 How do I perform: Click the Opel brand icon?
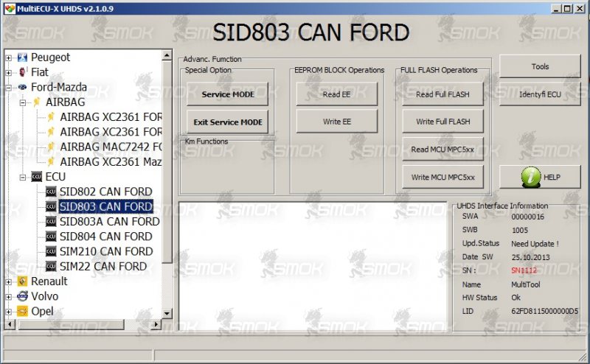23,312
